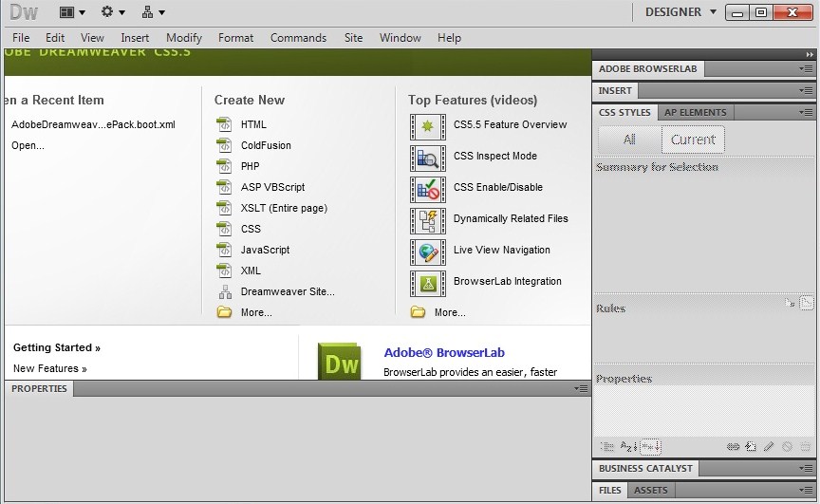
Task: Open the Extend Dreamweaver gear menu
Action: (112, 12)
